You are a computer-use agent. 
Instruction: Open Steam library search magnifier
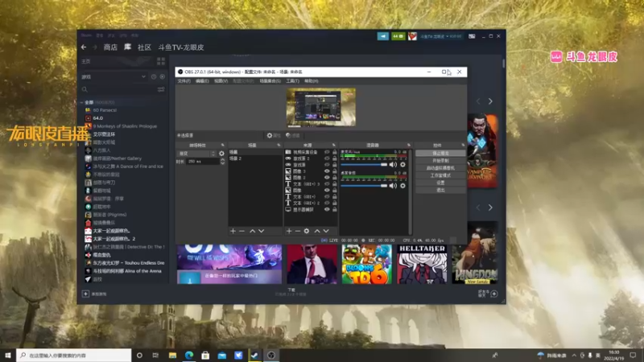(x=85, y=89)
